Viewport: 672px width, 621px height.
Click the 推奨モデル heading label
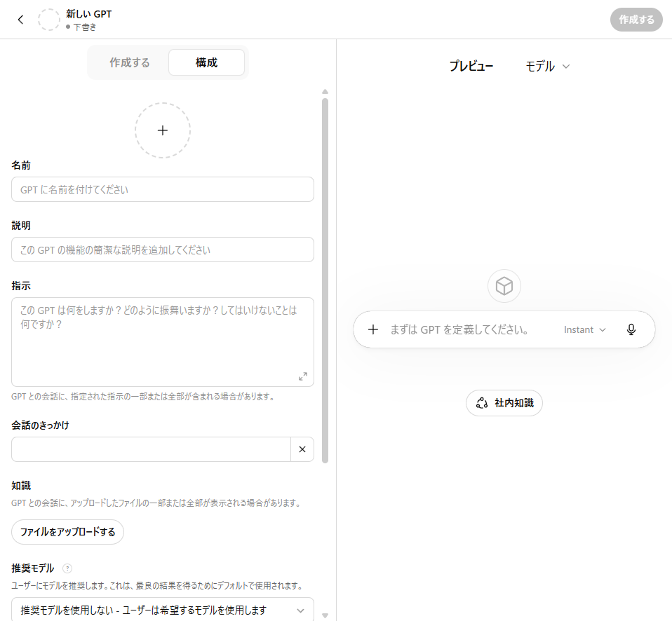[x=32, y=568]
